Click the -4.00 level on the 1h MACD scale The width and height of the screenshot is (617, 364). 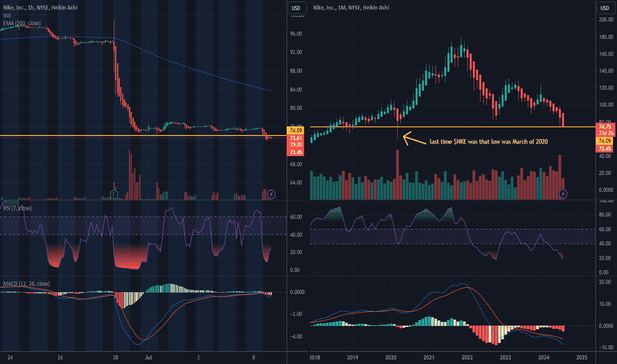tap(296, 336)
